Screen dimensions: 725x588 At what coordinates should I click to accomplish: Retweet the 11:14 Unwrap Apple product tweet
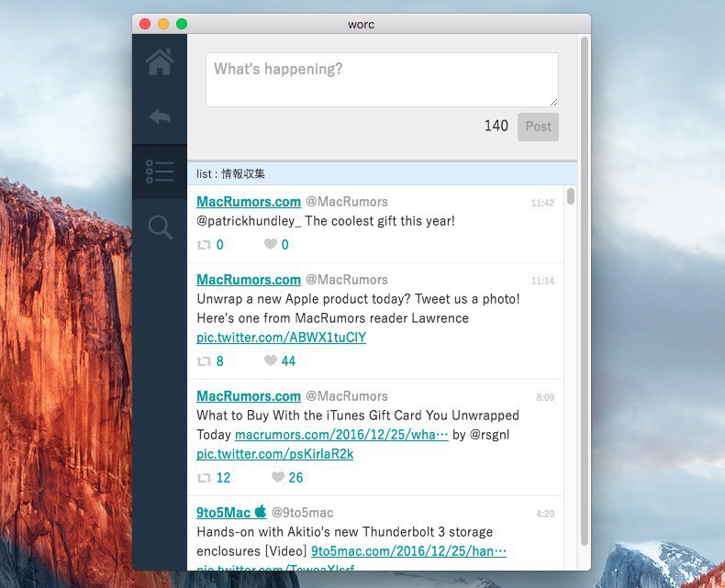tap(204, 361)
